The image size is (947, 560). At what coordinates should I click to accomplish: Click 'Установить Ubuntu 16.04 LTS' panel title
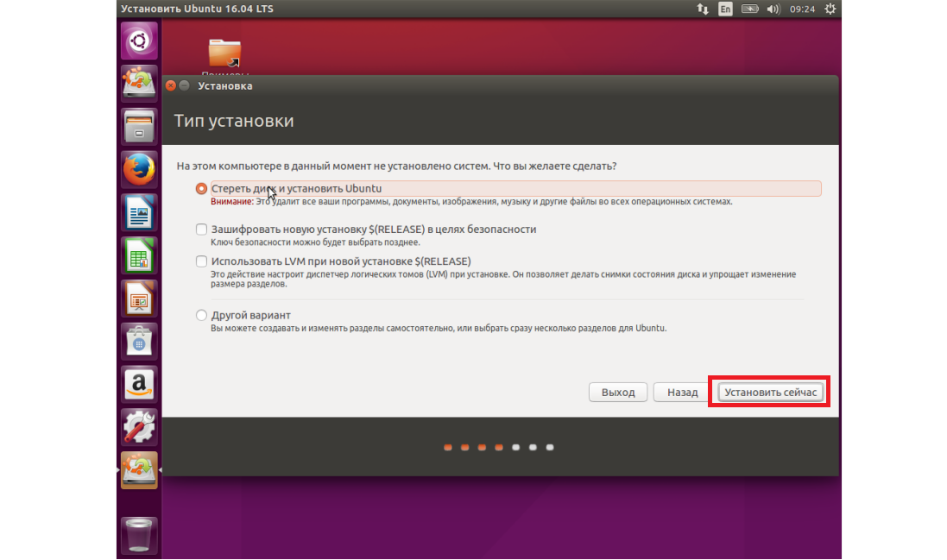coord(197,9)
